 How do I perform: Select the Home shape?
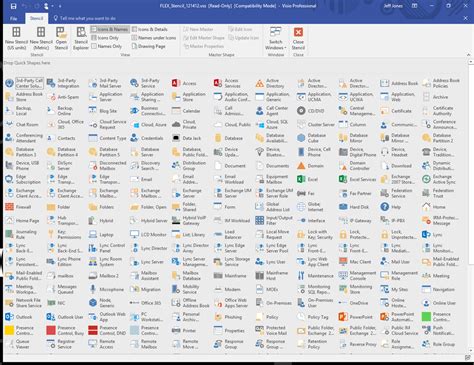[x=434, y=207]
